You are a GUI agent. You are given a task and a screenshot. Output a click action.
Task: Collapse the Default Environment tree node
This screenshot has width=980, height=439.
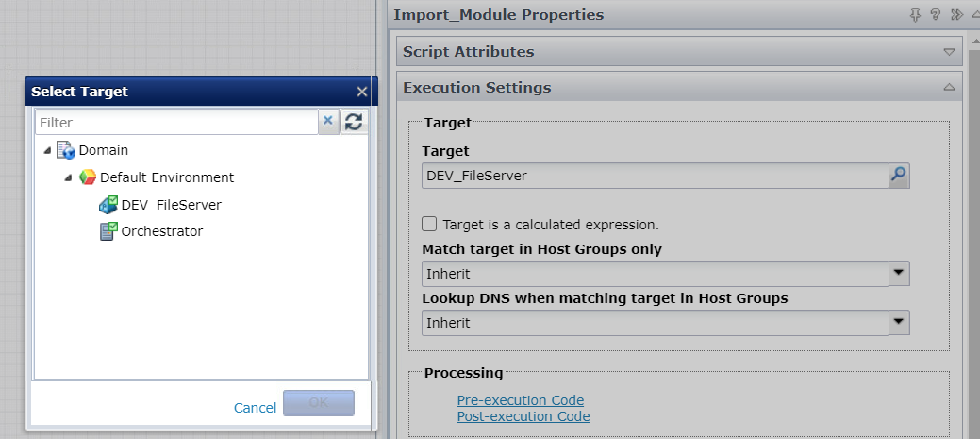[69, 177]
